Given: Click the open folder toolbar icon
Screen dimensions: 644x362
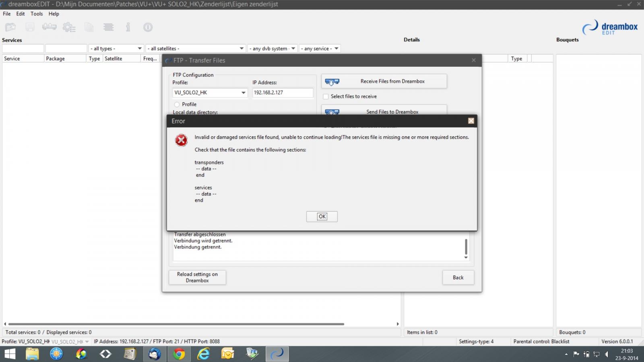Looking at the screenshot, I should [10, 27].
